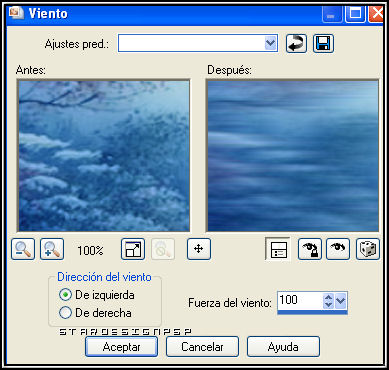Click the Ajustes pred. combo text field
Viewport: 389px width, 370px height.
click(191, 43)
